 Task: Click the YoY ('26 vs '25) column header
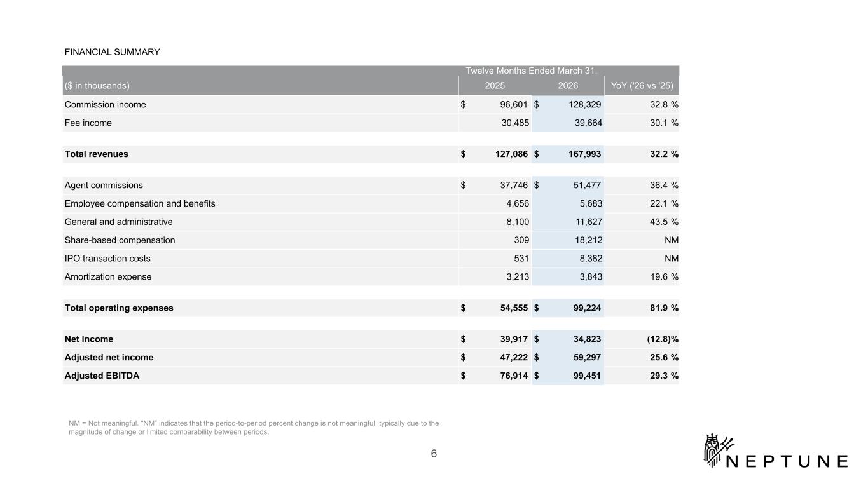coord(642,85)
